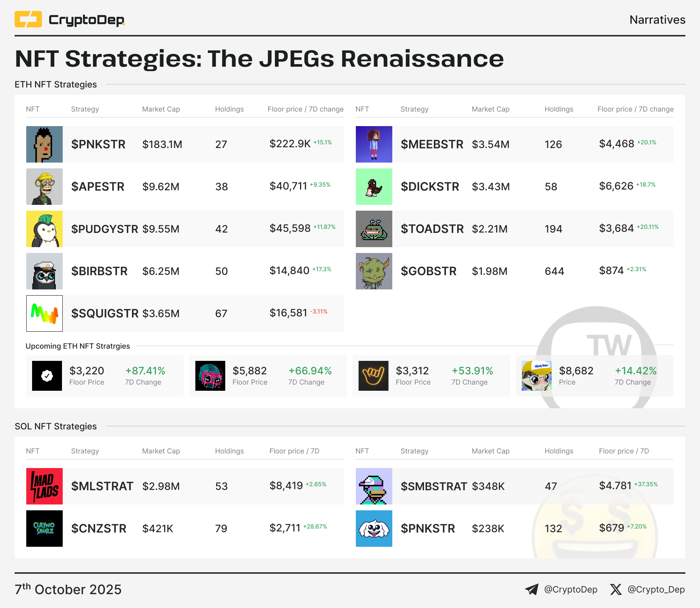This screenshot has height=608, width=700.
Task: Click the neon hand sign NFT icon
Action: click(x=373, y=376)
